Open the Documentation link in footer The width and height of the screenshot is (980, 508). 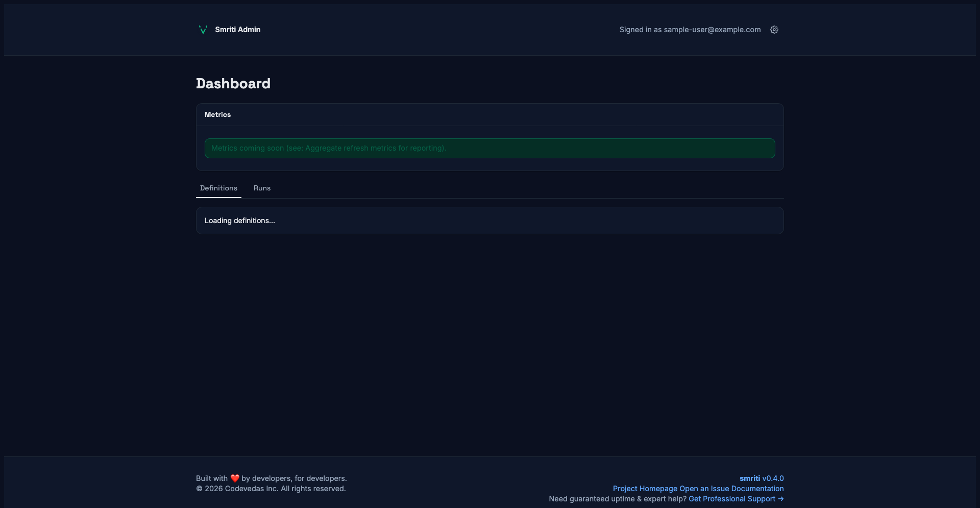pyautogui.click(x=757, y=489)
